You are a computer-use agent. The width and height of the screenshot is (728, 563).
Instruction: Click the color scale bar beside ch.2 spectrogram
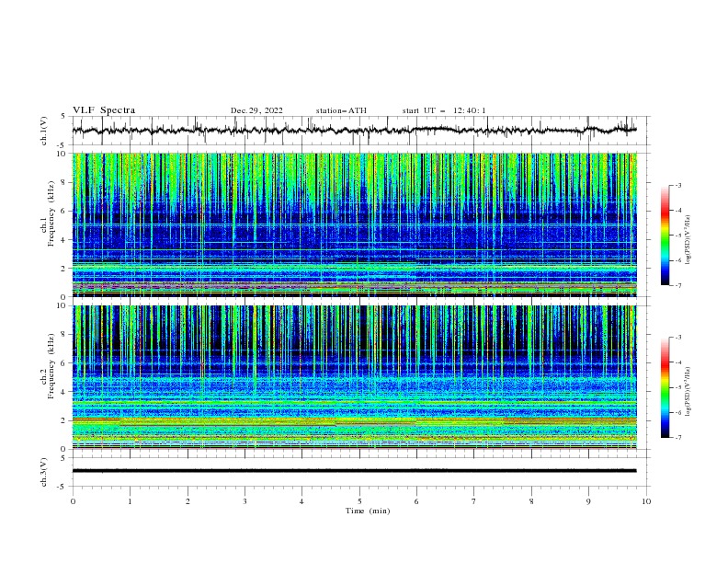point(665,387)
